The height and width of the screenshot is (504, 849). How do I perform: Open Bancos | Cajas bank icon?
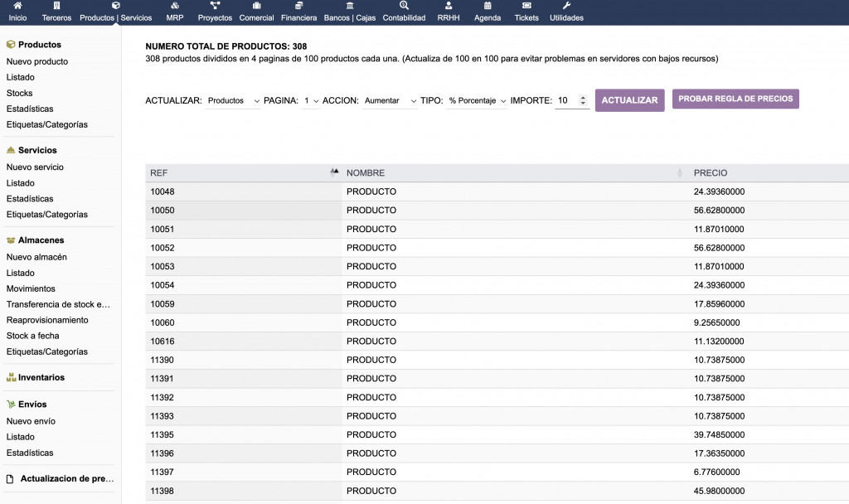point(349,6)
